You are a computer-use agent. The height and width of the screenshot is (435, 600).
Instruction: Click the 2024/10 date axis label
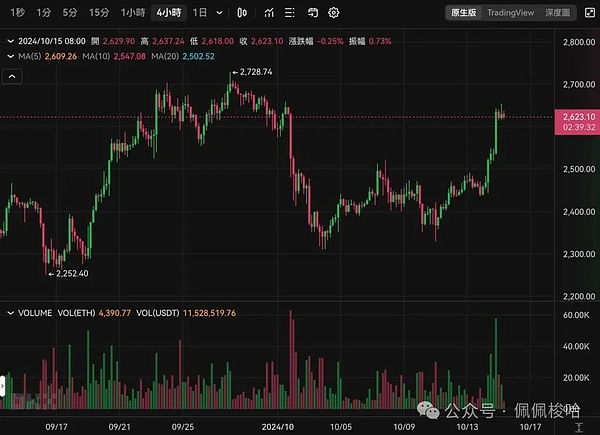(x=278, y=427)
